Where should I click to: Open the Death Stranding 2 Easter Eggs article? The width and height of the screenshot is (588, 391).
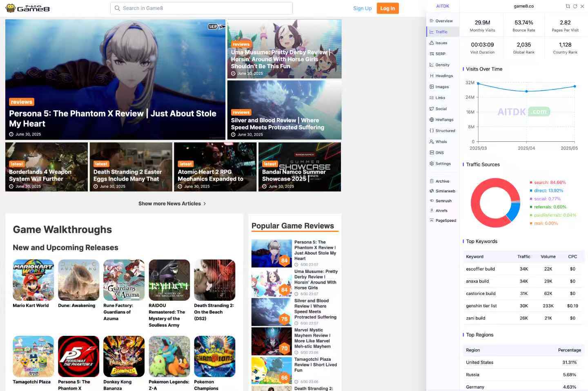point(131,167)
